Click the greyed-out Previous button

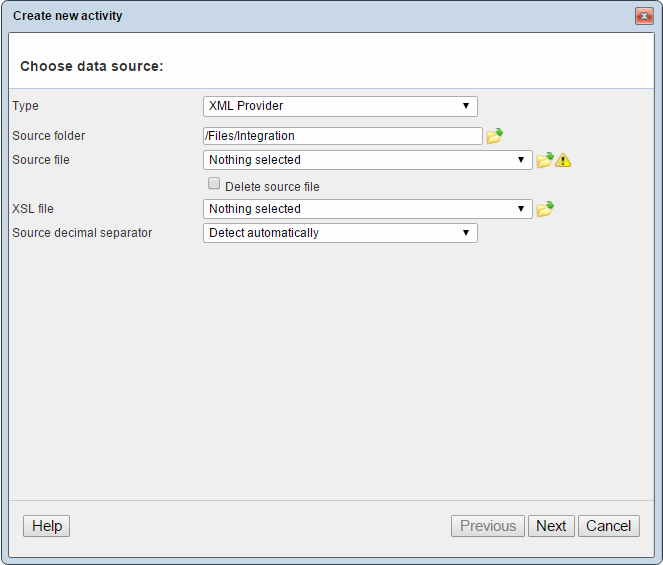tap(488, 526)
